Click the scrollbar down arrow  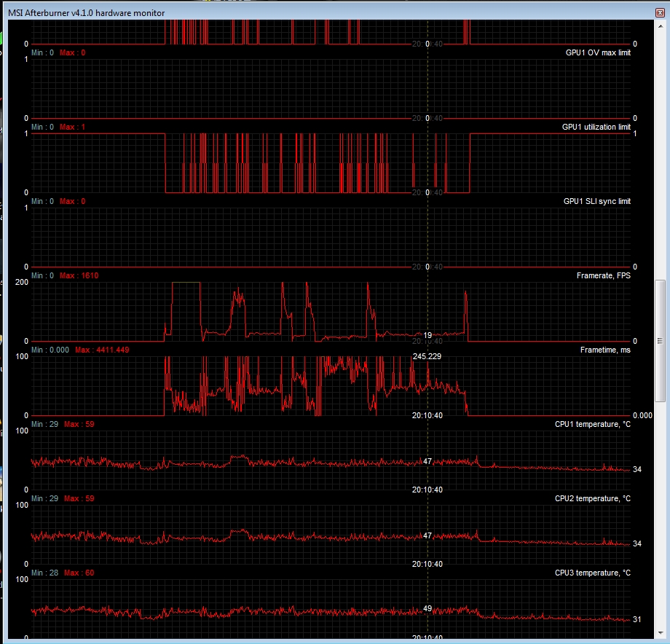[x=661, y=633]
